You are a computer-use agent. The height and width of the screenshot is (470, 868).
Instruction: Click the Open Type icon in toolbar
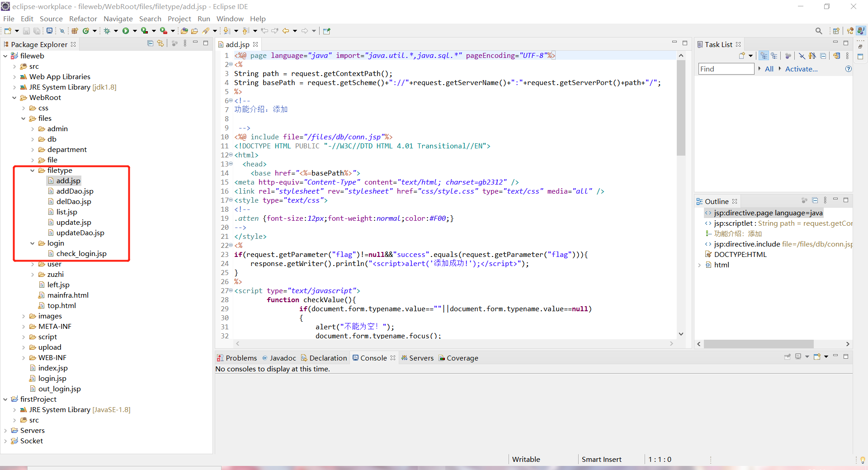point(184,31)
